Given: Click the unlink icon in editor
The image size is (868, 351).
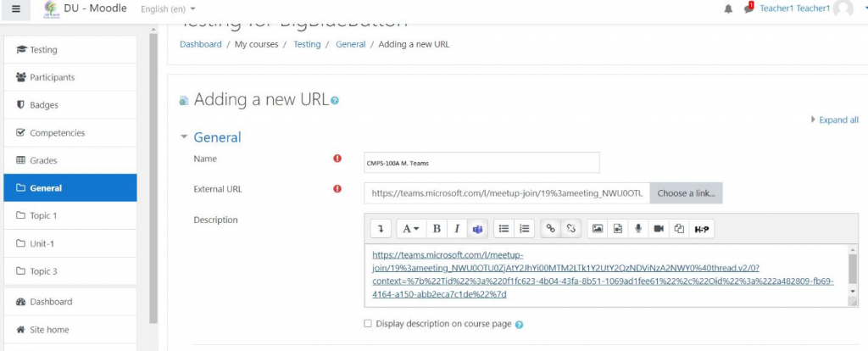Looking at the screenshot, I should tap(571, 229).
